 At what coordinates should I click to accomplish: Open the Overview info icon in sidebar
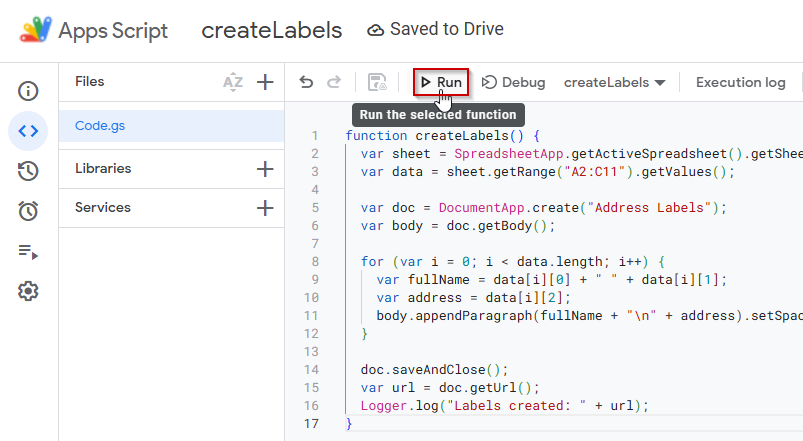28,91
